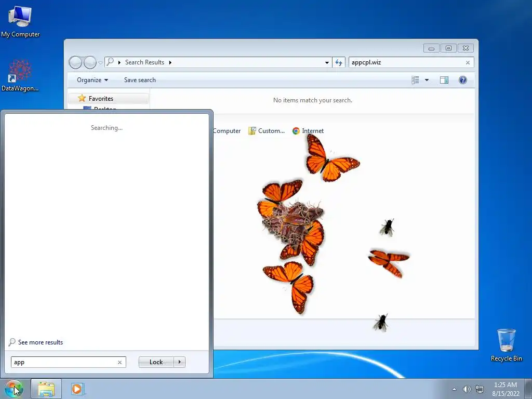This screenshot has height=399, width=532.
Task: Open the More view options dropdown arrow
Action: pyautogui.click(x=427, y=80)
